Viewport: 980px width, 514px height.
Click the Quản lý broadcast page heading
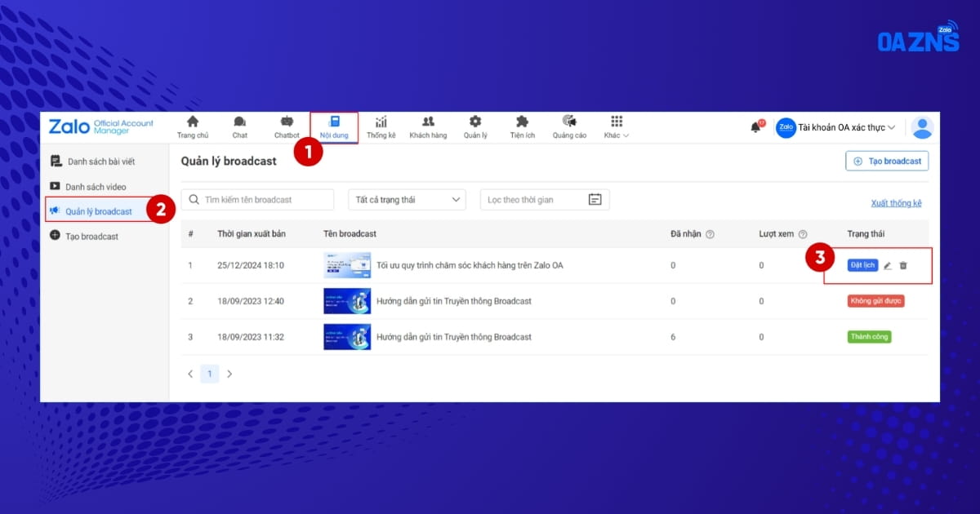point(229,162)
